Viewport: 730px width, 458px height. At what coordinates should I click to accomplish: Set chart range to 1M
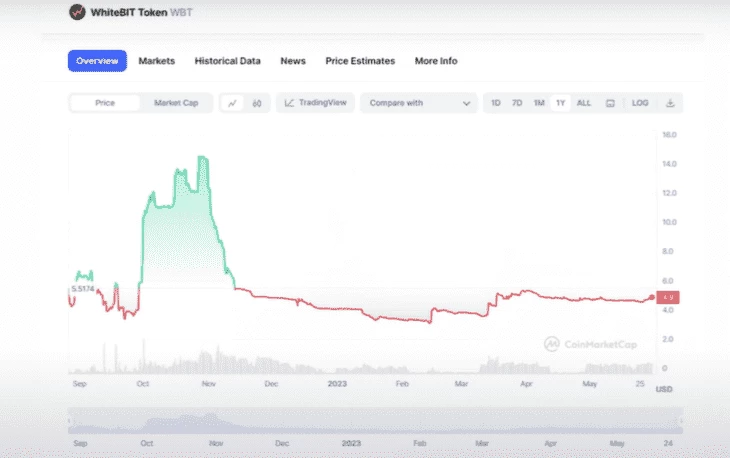tap(539, 103)
